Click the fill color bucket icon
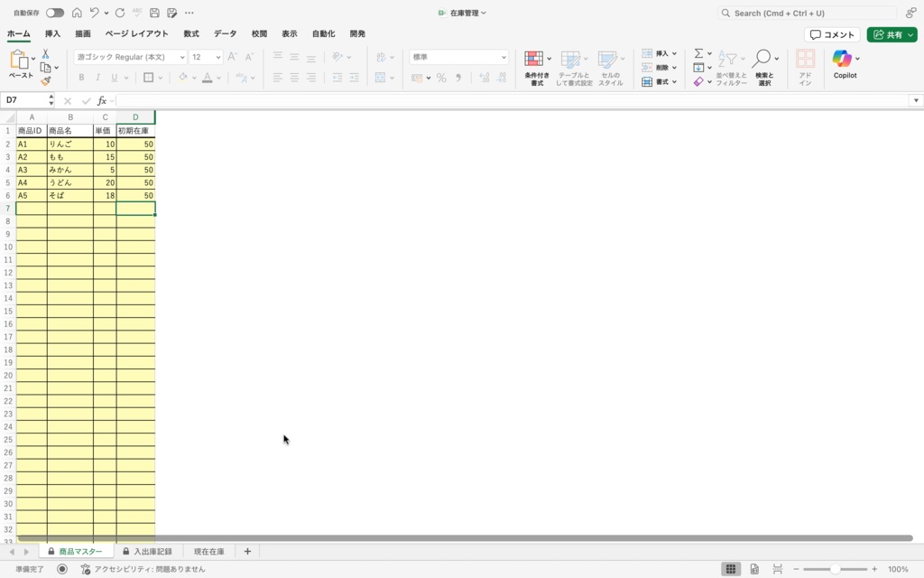The image size is (924, 578). coord(182,78)
